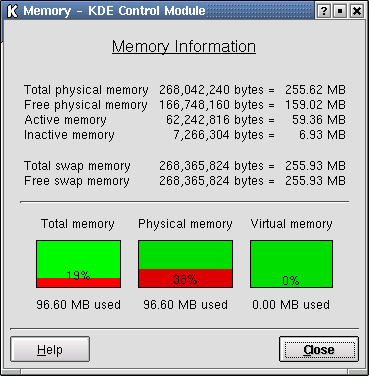Image resolution: width=369 pixels, height=376 pixels.
Task: Select the Memory Information heading
Action: pyautogui.click(x=184, y=47)
